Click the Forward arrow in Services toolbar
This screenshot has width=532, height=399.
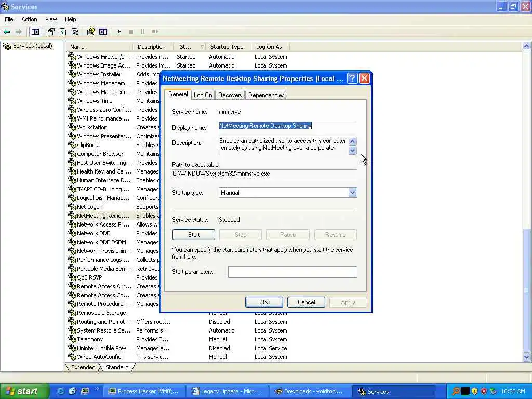19,32
